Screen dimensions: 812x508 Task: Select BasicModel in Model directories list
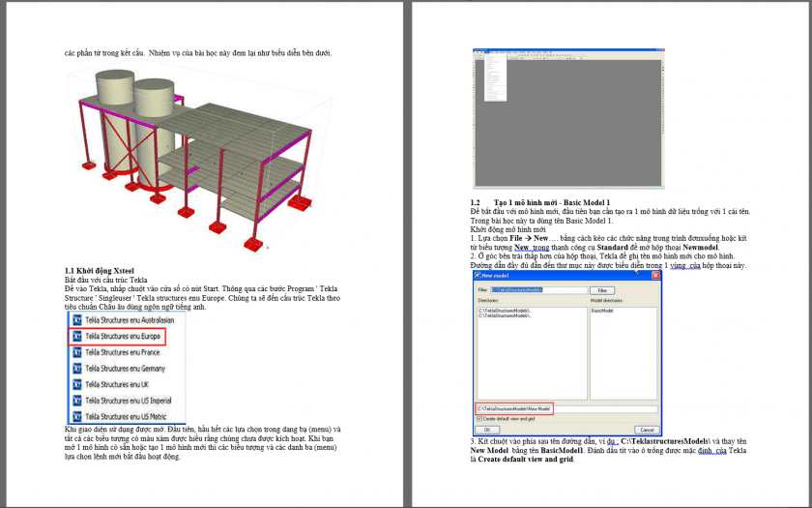pos(602,311)
